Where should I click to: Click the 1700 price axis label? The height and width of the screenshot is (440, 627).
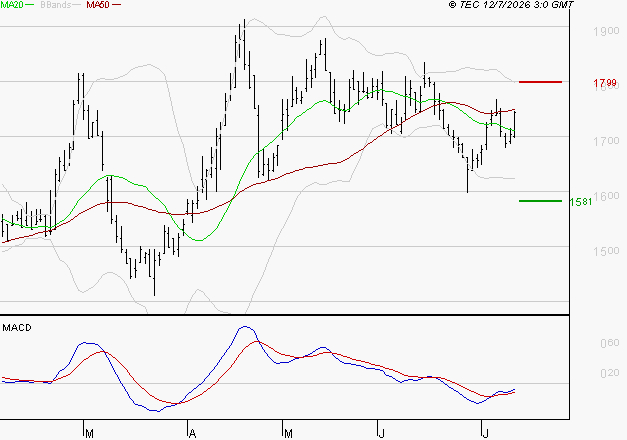[606, 141]
